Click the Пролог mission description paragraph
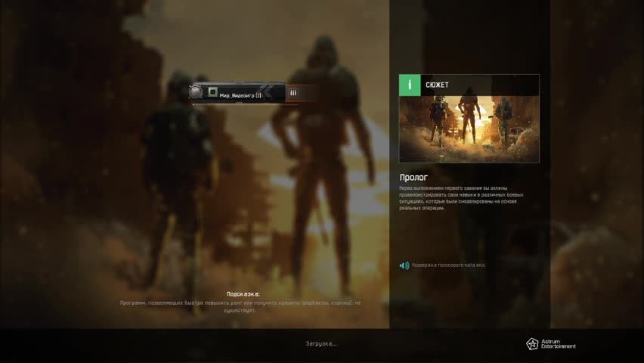The image size is (644, 363). (461, 198)
